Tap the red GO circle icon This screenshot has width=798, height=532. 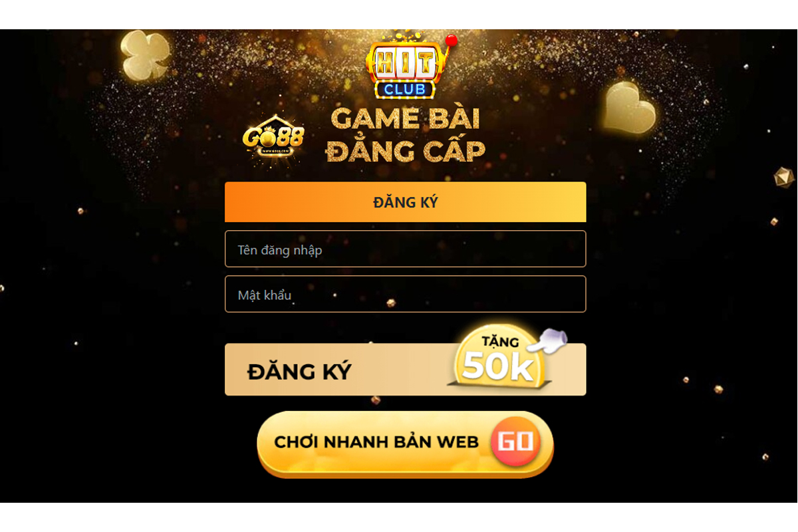tap(515, 441)
